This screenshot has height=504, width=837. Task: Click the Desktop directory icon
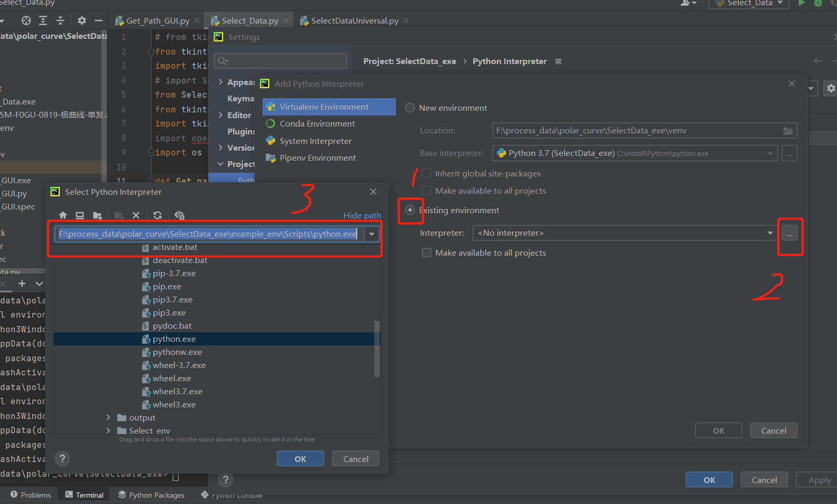80,215
